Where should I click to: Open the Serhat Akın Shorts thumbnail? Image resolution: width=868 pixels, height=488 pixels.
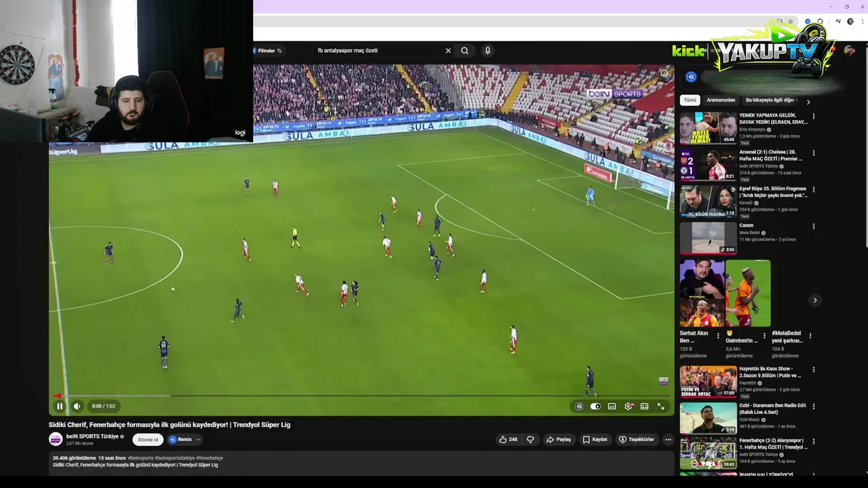pos(702,293)
